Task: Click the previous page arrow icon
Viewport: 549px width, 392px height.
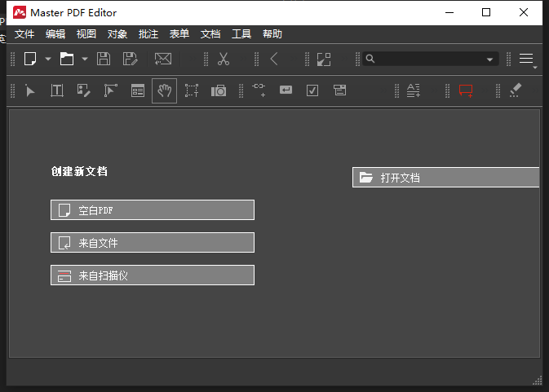Action: 274,59
